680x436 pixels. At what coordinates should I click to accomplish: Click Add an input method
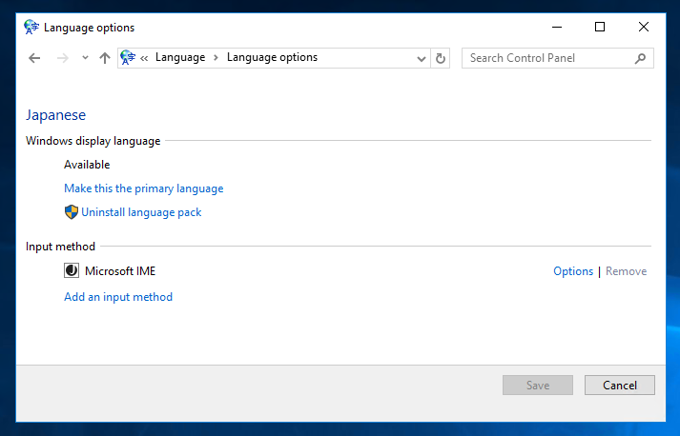coord(118,297)
